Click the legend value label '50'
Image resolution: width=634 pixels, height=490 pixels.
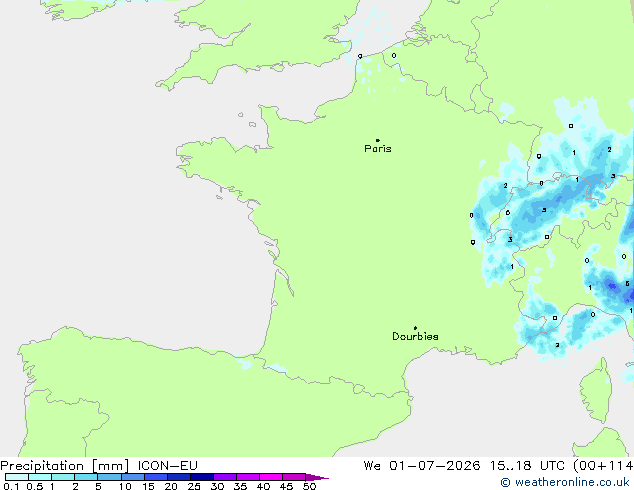click(309, 486)
